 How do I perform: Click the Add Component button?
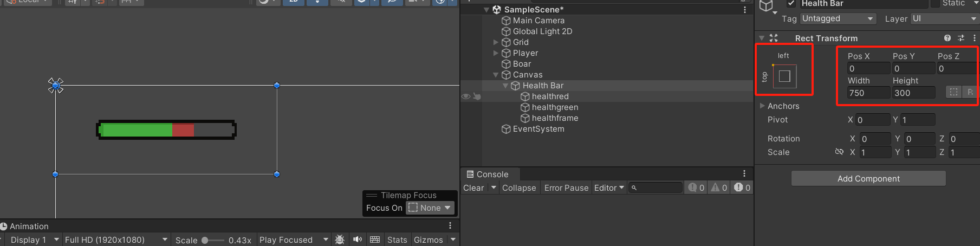pyautogui.click(x=868, y=179)
